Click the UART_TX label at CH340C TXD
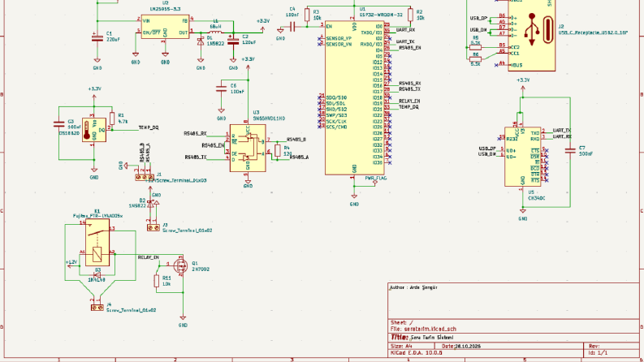The height and width of the screenshot is (362, 644). coord(562,131)
